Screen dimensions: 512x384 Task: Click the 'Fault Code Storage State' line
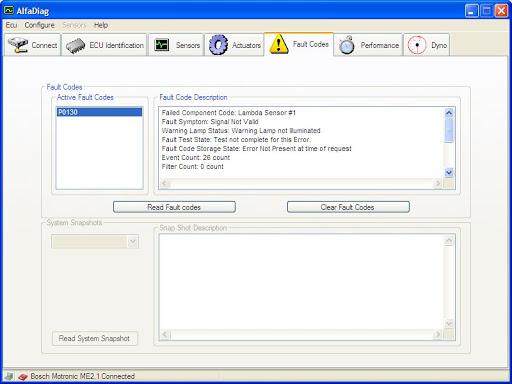point(256,149)
